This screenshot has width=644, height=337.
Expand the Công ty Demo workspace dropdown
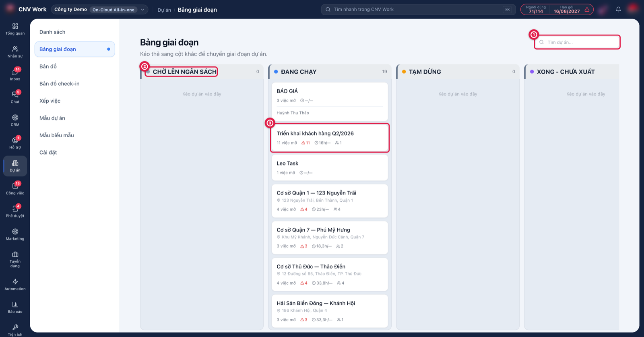pyautogui.click(x=99, y=10)
